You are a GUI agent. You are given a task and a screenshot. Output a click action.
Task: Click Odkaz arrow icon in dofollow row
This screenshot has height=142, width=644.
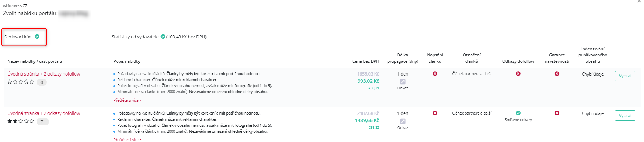(x=403, y=121)
